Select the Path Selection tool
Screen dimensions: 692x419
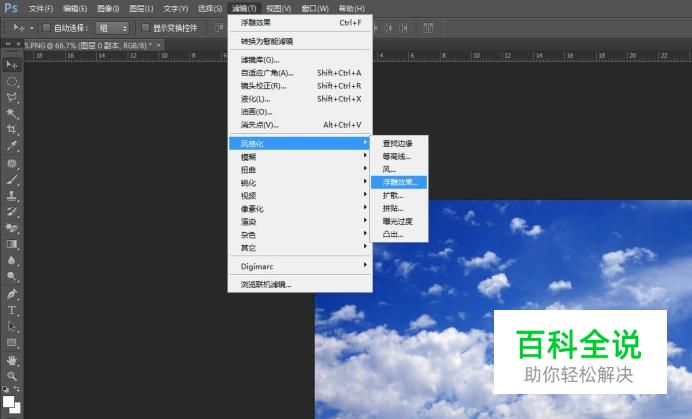[11, 326]
